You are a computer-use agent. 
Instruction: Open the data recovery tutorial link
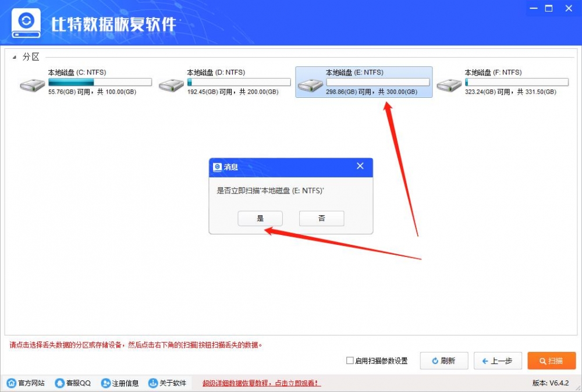260,383
